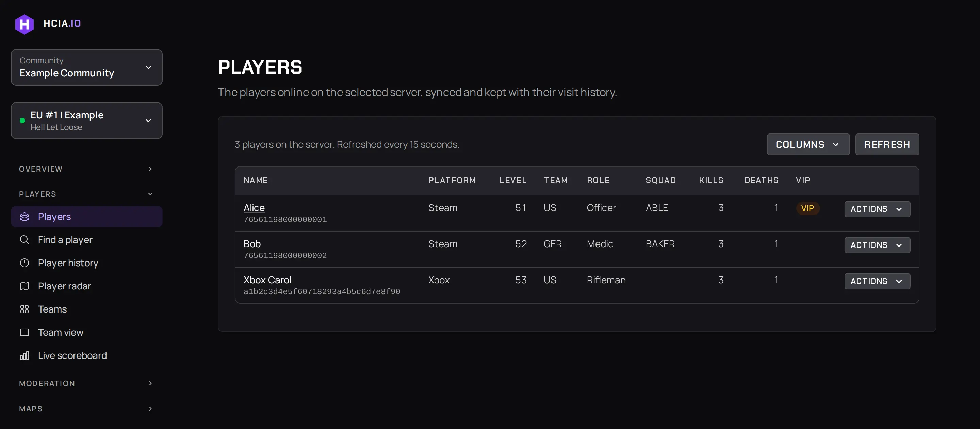Click the green server online status dot

click(x=22, y=121)
